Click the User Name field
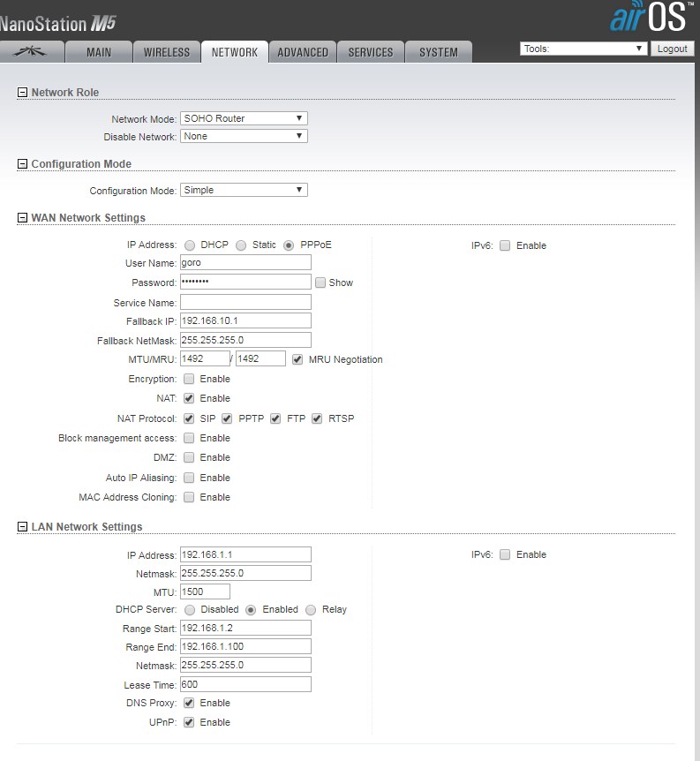700x761 pixels. point(245,262)
